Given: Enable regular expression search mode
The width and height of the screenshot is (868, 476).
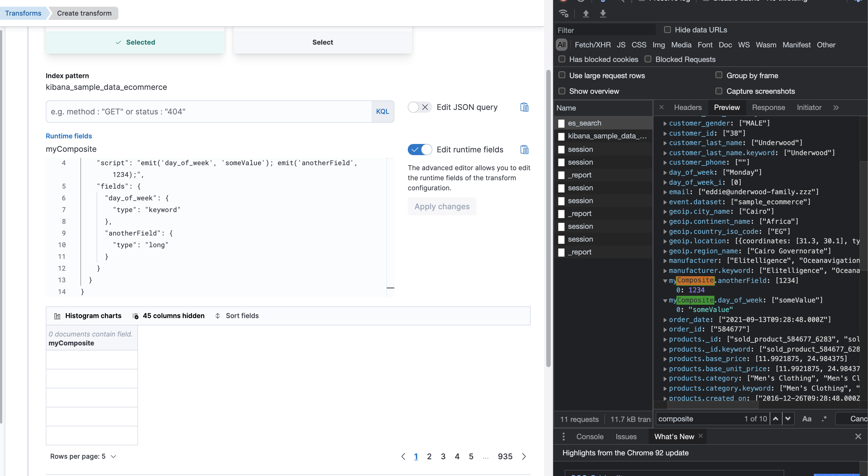Looking at the screenshot, I should pos(824,419).
